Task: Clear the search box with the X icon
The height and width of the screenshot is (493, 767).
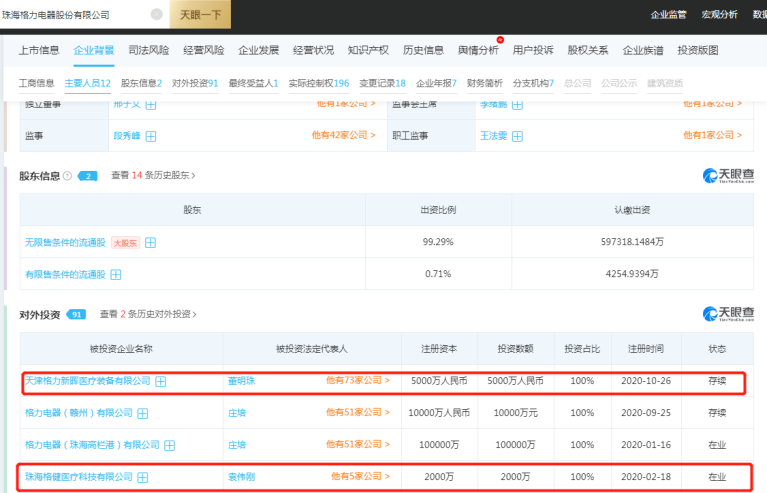Action: (x=157, y=15)
